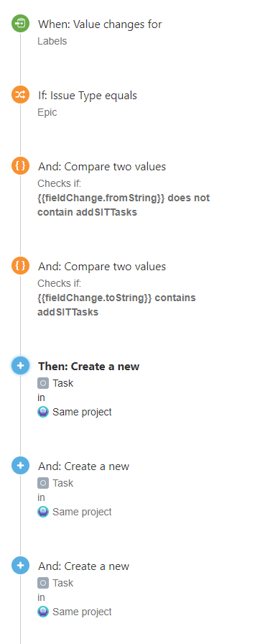Image resolution: width=260 pixels, height=644 pixels.
Task: Click the project avatar in the last action
Action: pos(43,612)
